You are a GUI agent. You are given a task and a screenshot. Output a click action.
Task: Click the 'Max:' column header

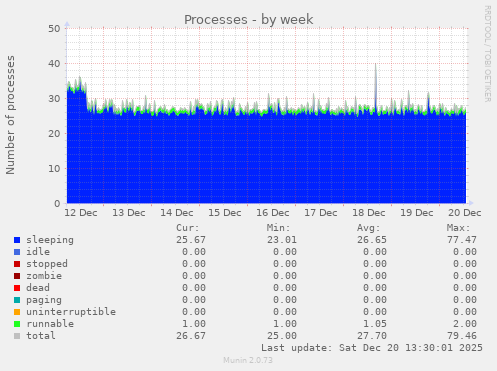(459, 228)
